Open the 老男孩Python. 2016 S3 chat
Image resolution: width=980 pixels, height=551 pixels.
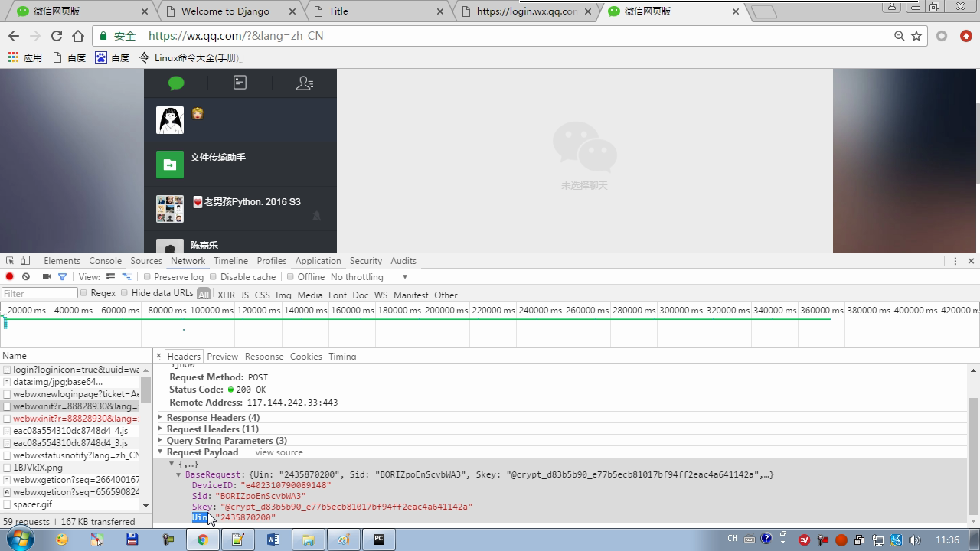(x=240, y=209)
